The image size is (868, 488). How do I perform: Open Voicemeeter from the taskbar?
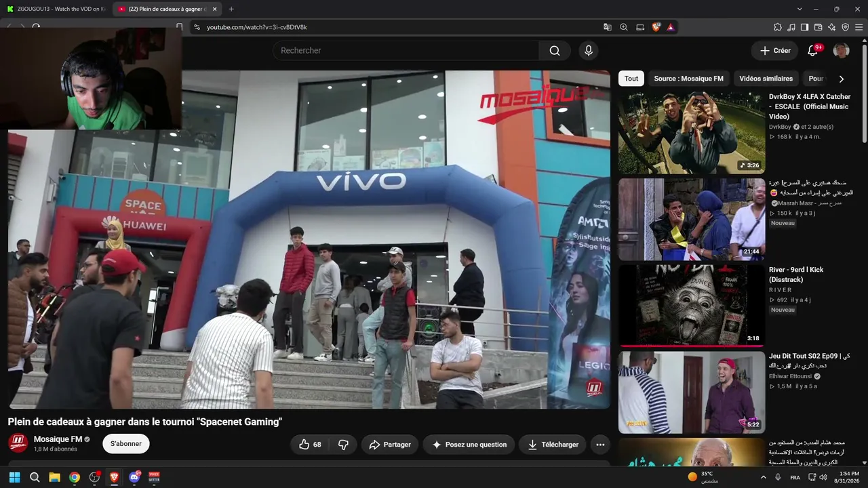pos(154,477)
